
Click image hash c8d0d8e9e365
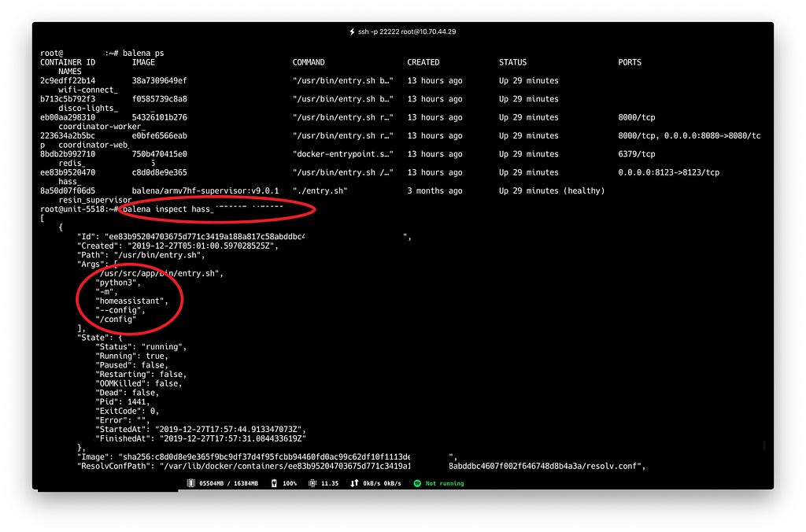point(159,172)
